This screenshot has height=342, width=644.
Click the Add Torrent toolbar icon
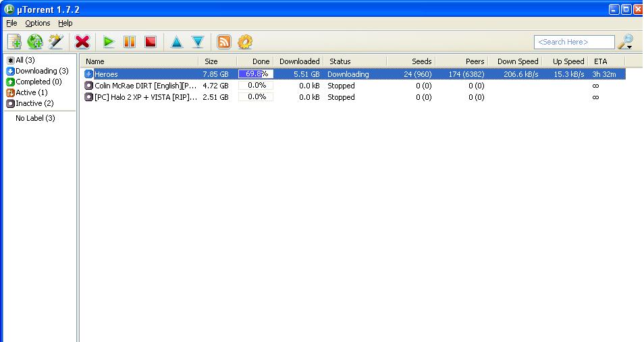point(14,42)
